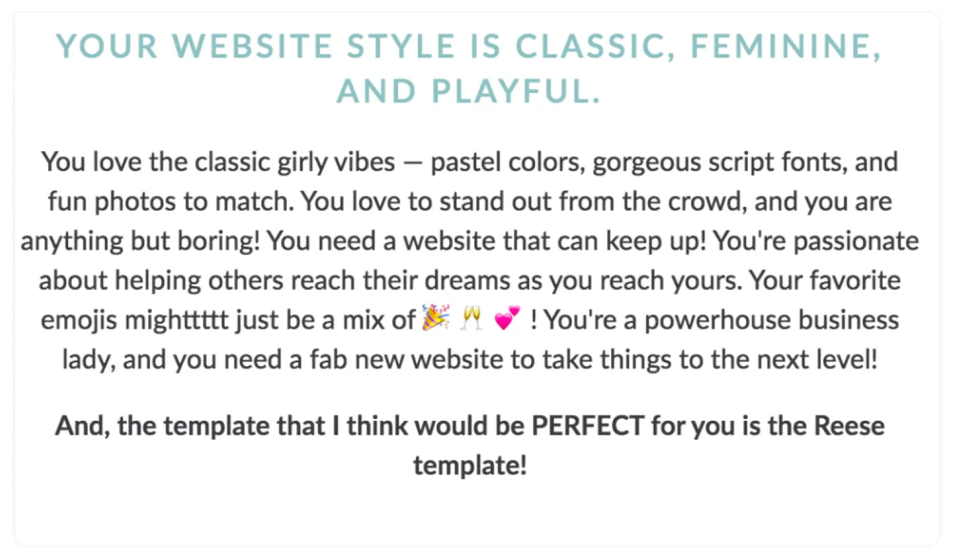The image size is (954, 560).
Task: Click the words "fun photos to match."
Action: click(171, 202)
